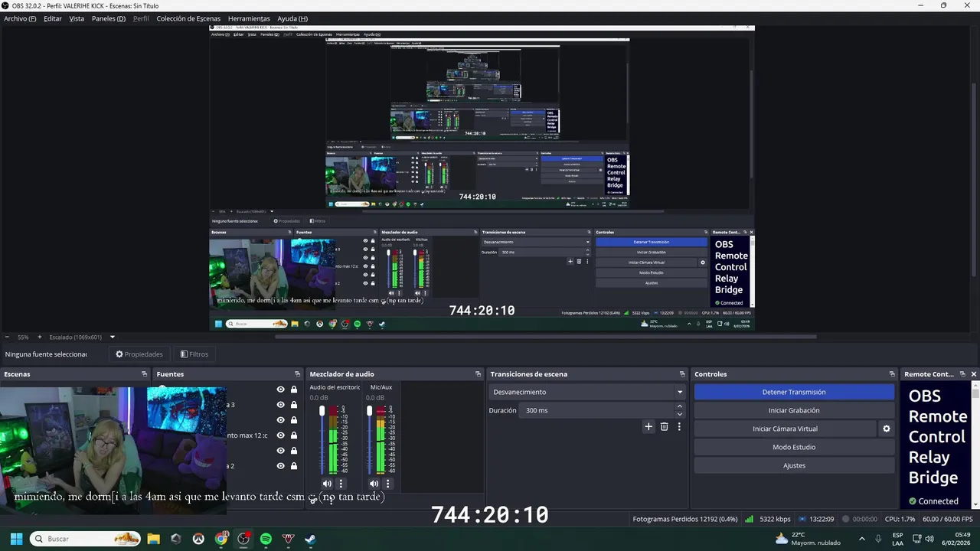Open the Ayuda menu

point(292,18)
